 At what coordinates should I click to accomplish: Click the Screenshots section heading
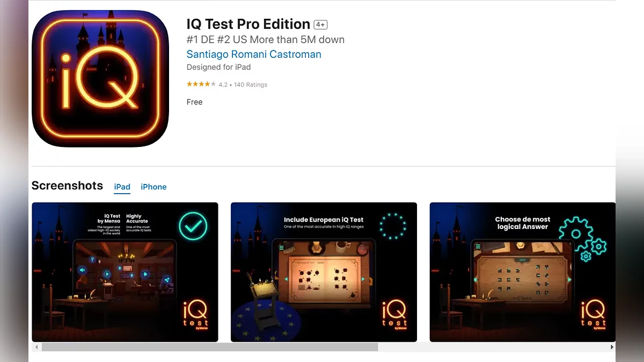click(67, 186)
